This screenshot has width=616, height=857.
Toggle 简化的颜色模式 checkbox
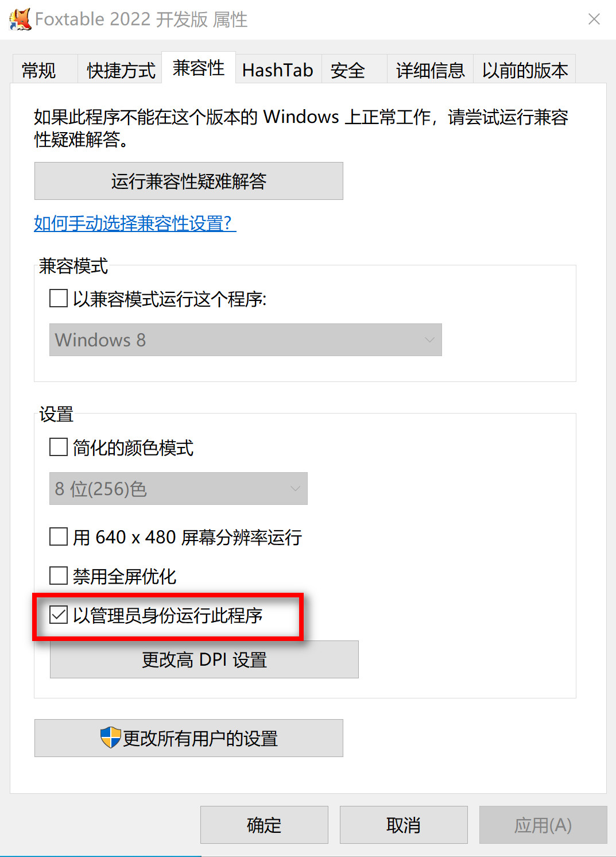pyautogui.click(x=59, y=447)
